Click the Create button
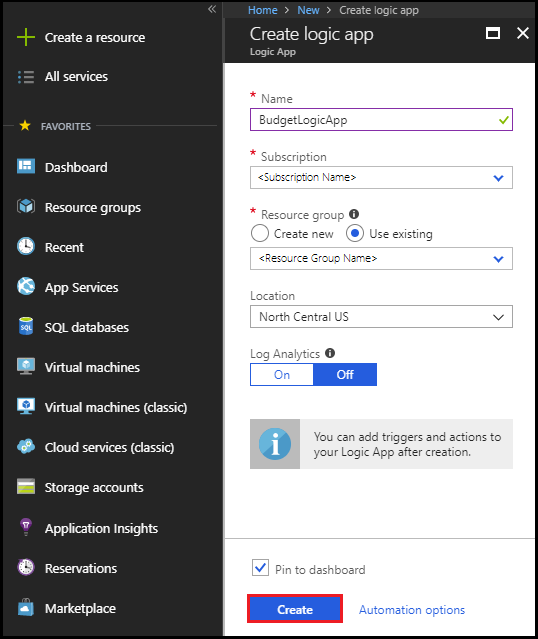Viewport: 538px width, 639px height. click(295, 609)
